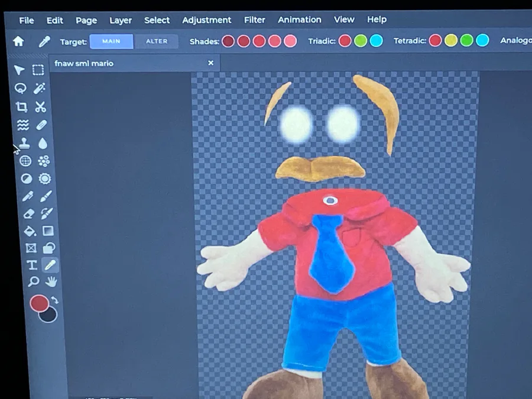532x399 pixels.
Task: Select the bandage Heal tool
Action: [41, 125]
